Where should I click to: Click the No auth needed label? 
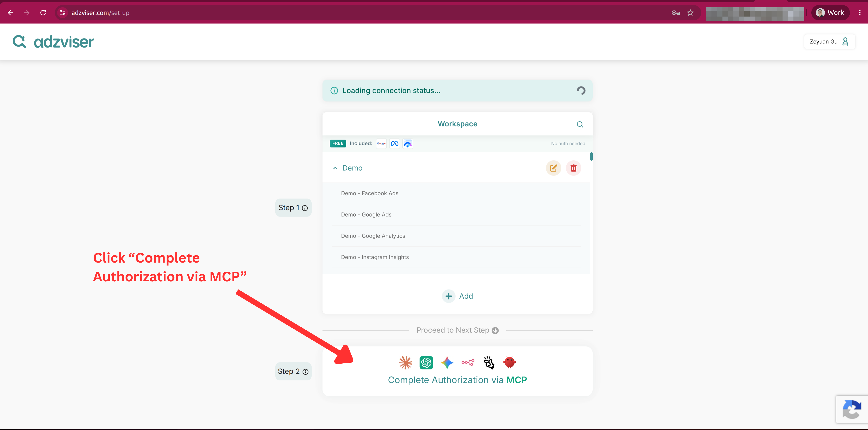(x=568, y=144)
